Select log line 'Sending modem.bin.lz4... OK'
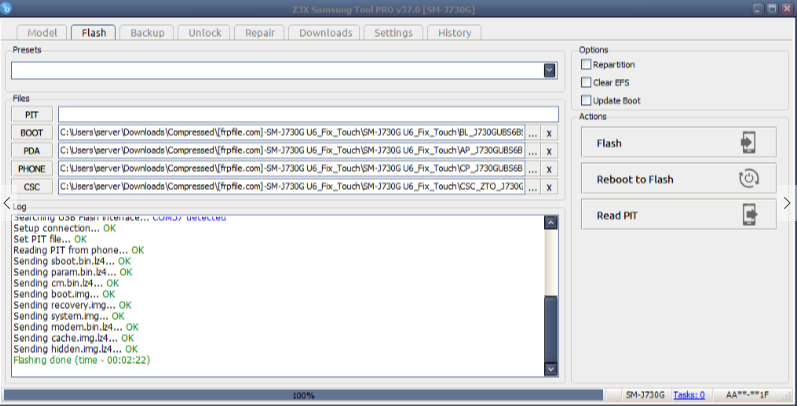Image resolution: width=797 pixels, height=406 pixels. pyautogui.click(x=76, y=327)
